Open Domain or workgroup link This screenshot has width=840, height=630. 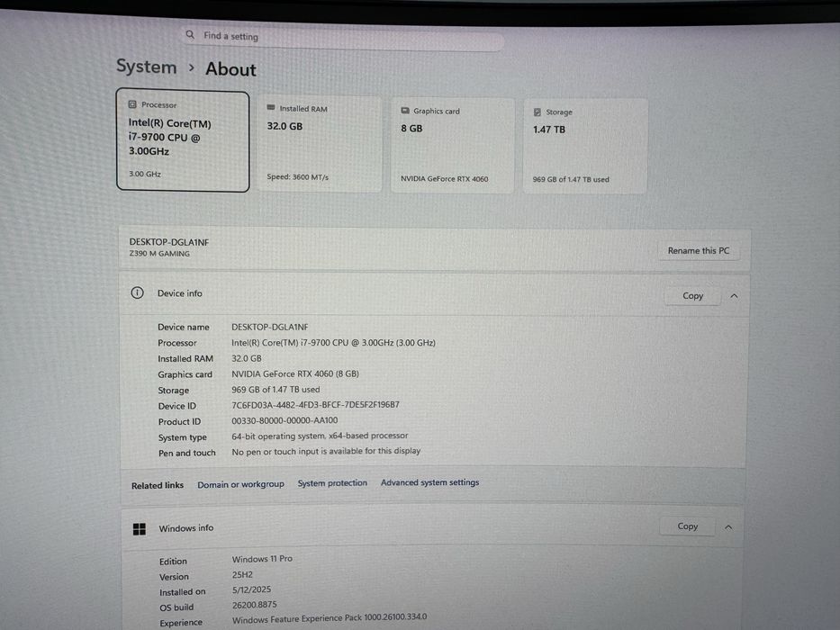coord(240,484)
